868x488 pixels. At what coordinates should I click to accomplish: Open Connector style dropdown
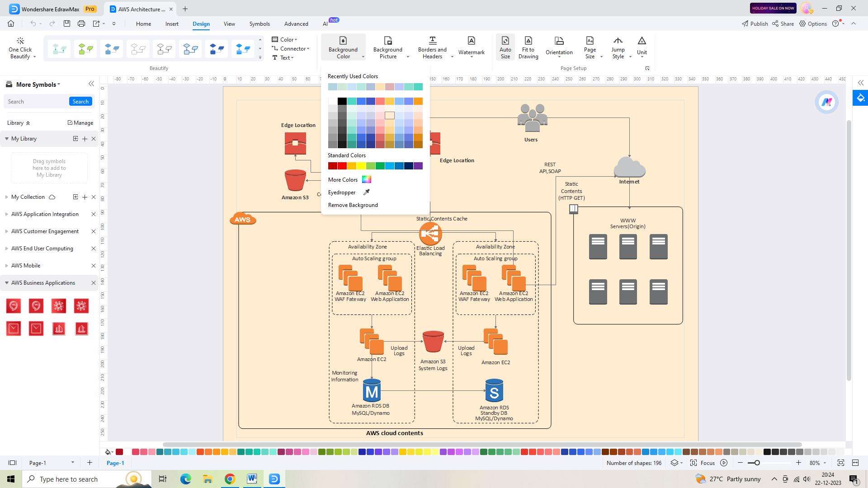pos(290,49)
